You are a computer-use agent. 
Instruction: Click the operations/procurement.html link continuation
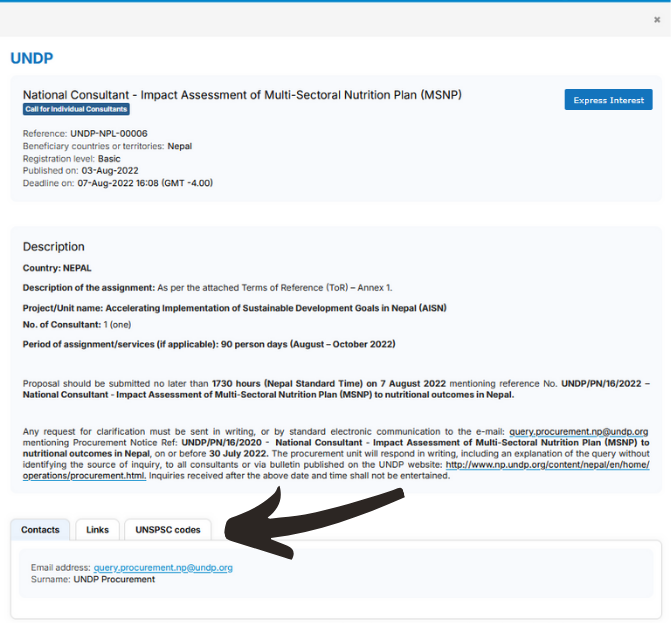84,476
